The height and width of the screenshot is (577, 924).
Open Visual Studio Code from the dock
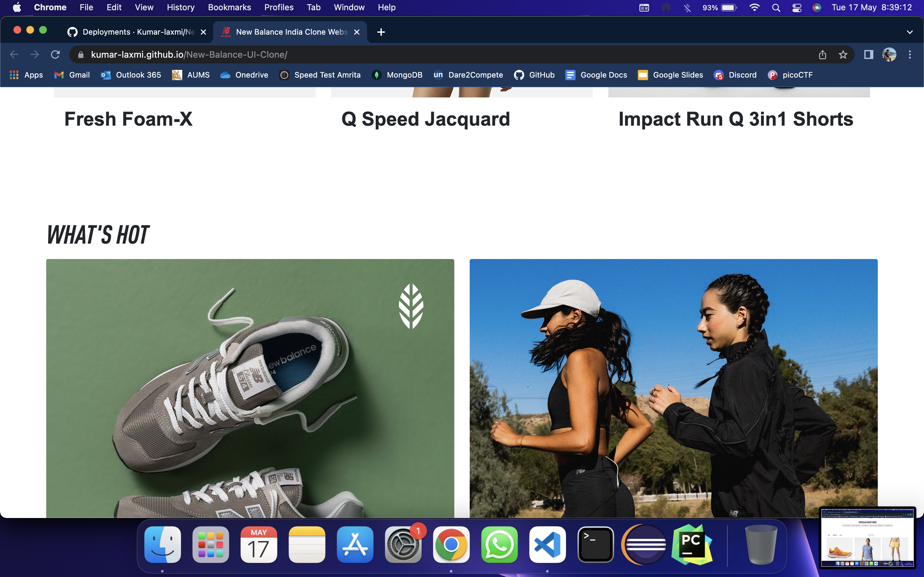[x=547, y=544]
